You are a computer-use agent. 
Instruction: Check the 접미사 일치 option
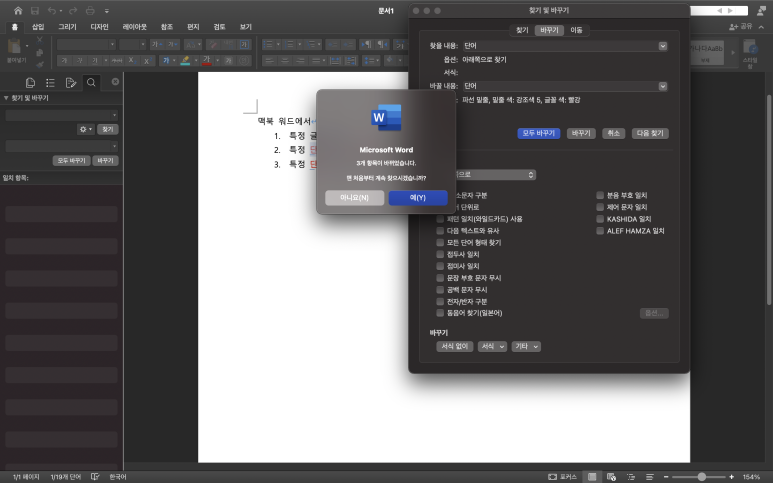point(440,266)
